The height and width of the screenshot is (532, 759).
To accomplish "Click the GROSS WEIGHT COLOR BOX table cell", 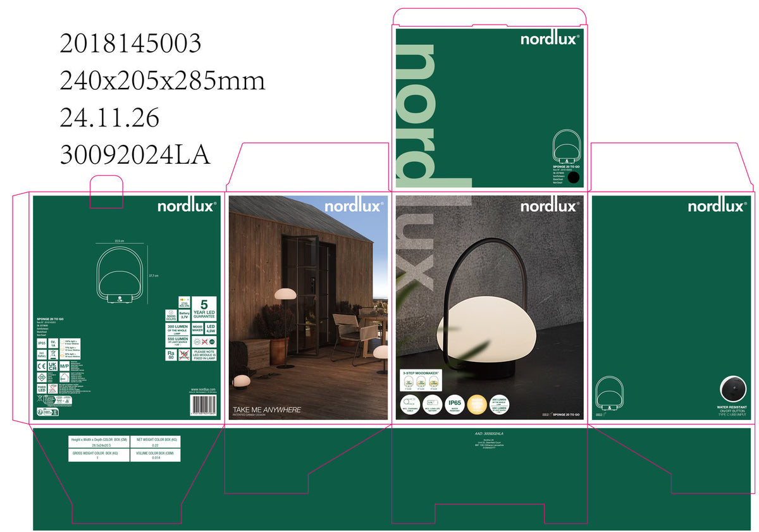I will click(99, 455).
